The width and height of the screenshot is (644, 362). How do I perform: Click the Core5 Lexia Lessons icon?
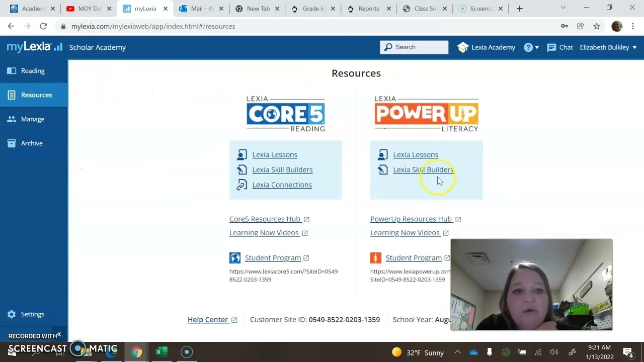(x=242, y=155)
